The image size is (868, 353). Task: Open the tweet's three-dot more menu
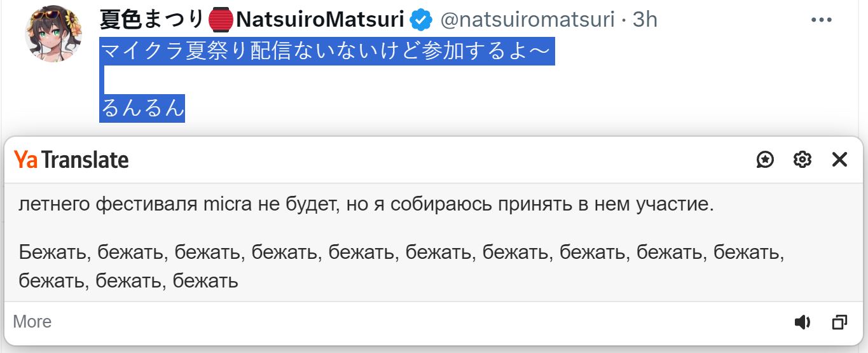point(822,20)
